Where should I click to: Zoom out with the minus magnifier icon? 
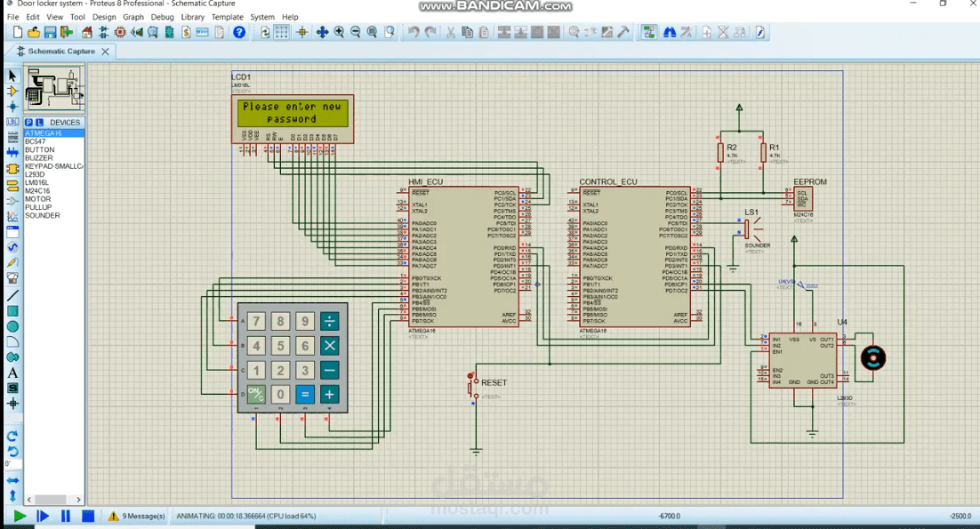coord(356,33)
